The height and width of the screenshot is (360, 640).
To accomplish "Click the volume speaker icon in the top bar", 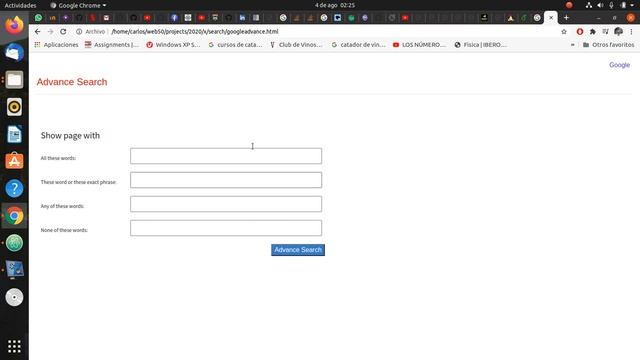I will (600, 5).
